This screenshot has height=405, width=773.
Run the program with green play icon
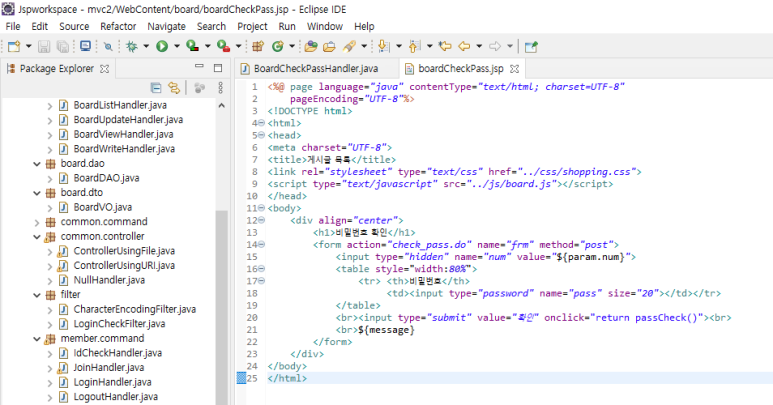[162, 46]
